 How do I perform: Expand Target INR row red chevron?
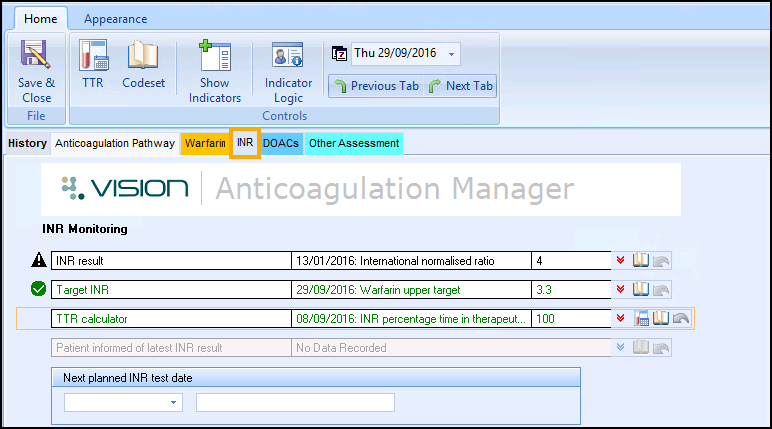(621, 290)
